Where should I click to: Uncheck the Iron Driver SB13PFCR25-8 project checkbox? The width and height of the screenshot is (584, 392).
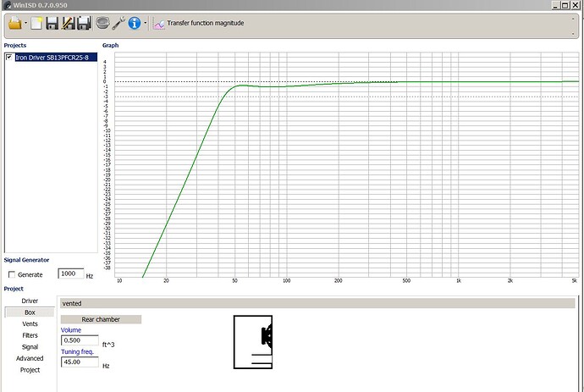(9, 57)
